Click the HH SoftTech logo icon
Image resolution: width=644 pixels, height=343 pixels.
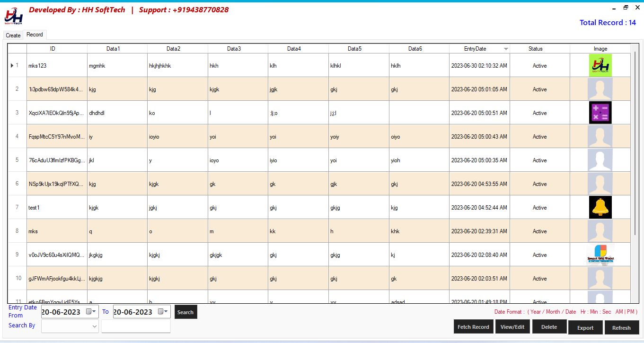[x=14, y=16]
